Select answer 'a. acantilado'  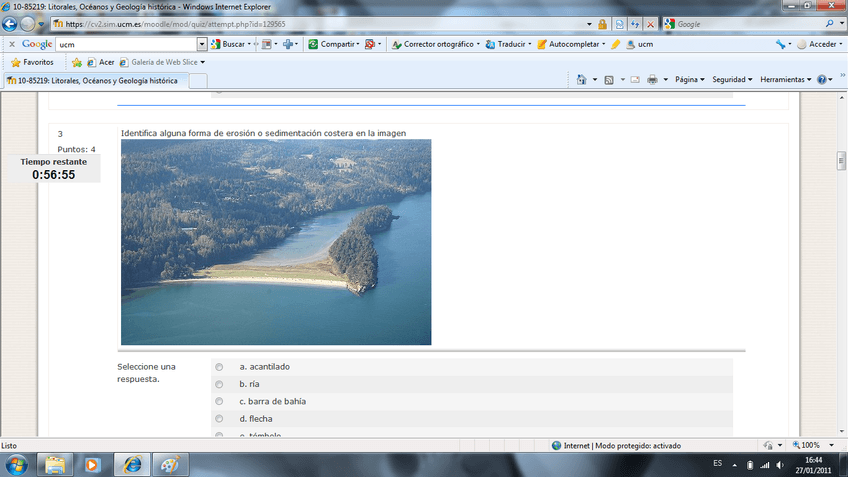(x=219, y=367)
